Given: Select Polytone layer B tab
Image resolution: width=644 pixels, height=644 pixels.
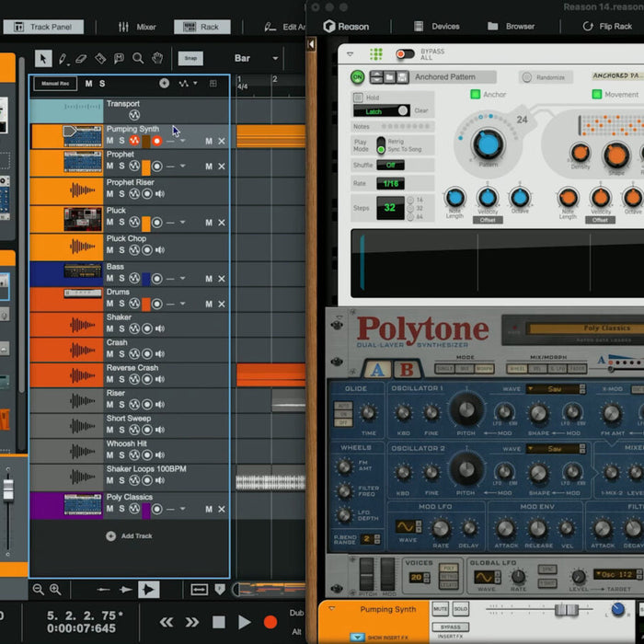Looking at the screenshot, I should pos(407,370).
